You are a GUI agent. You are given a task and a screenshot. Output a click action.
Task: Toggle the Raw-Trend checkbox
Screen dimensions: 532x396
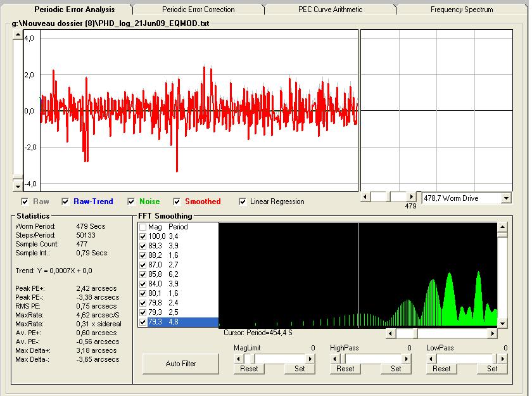click(x=65, y=201)
